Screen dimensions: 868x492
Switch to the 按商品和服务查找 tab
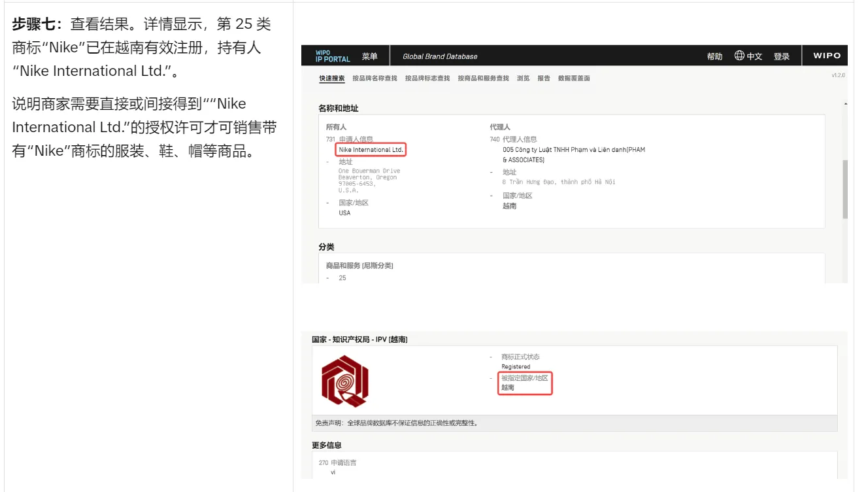click(483, 79)
